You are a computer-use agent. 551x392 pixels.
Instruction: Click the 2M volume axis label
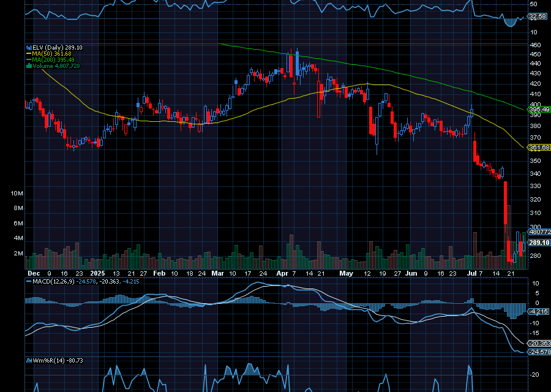coord(18,254)
